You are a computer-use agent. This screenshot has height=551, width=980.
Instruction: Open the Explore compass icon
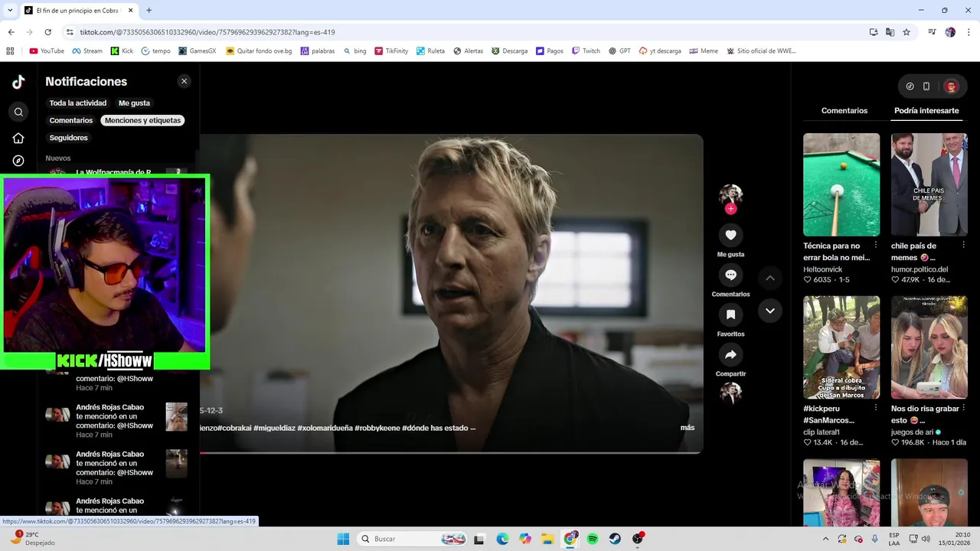18,161
